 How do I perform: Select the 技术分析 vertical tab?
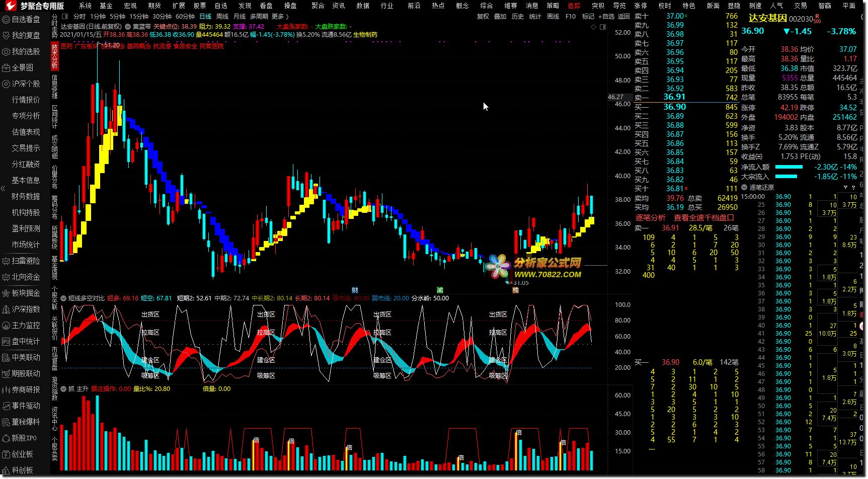pyautogui.click(x=55, y=56)
